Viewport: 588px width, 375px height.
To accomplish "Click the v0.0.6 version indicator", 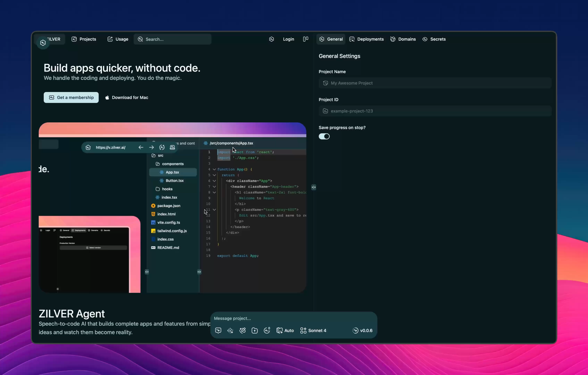I will tap(362, 331).
